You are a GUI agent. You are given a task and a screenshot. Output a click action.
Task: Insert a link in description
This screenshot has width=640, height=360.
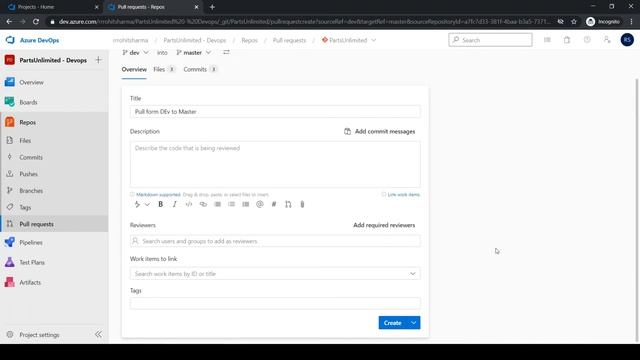coord(203,204)
